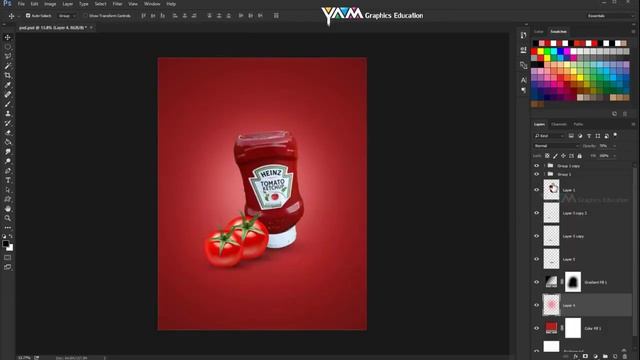Image resolution: width=640 pixels, height=360 pixels.
Task: Create a new group folder icon
Action: [x=605, y=356]
